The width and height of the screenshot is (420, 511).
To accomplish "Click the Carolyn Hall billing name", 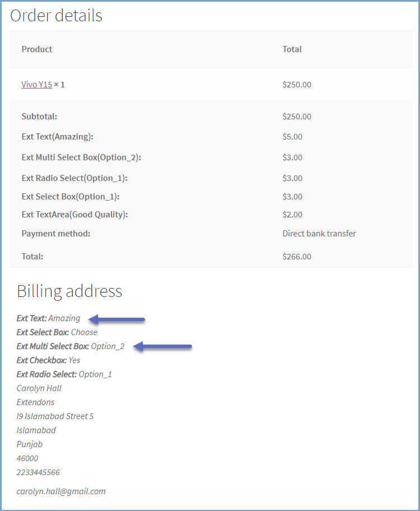I will (x=39, y=388).
